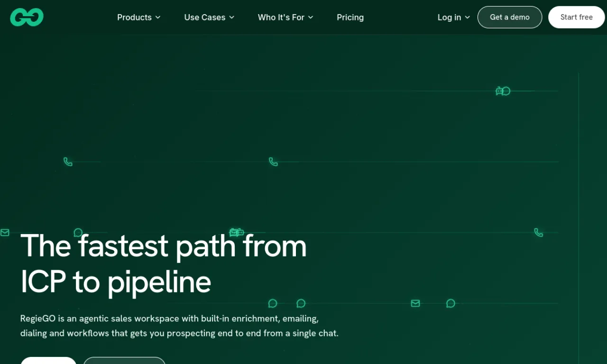The image size is (607, 364).
Task: Click the green GO logo
Action: click(x=27, y=18)
